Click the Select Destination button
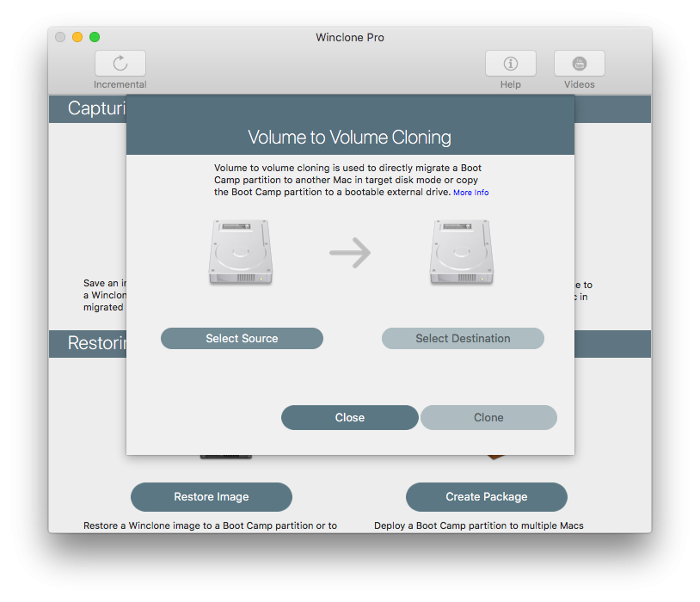 [x=463, y=339]
